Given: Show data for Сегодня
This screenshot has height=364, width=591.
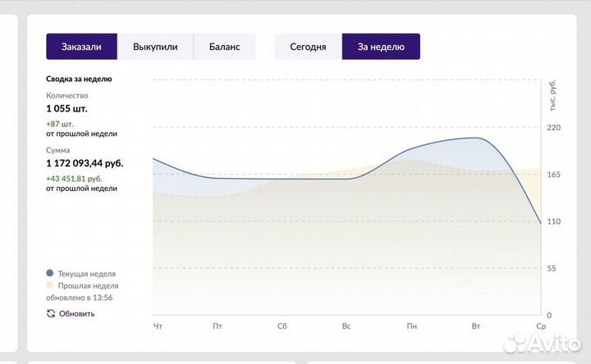Looking at the screenshot, I should click(308, 47).
